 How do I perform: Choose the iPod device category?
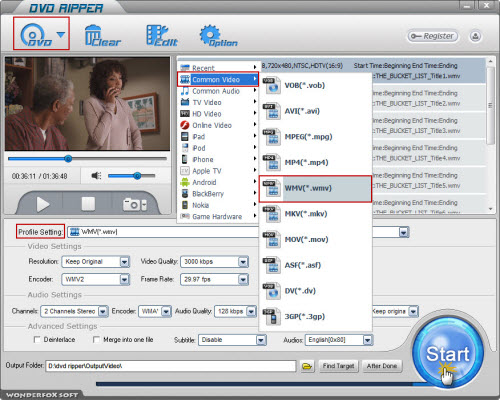(x=218, y=148)
